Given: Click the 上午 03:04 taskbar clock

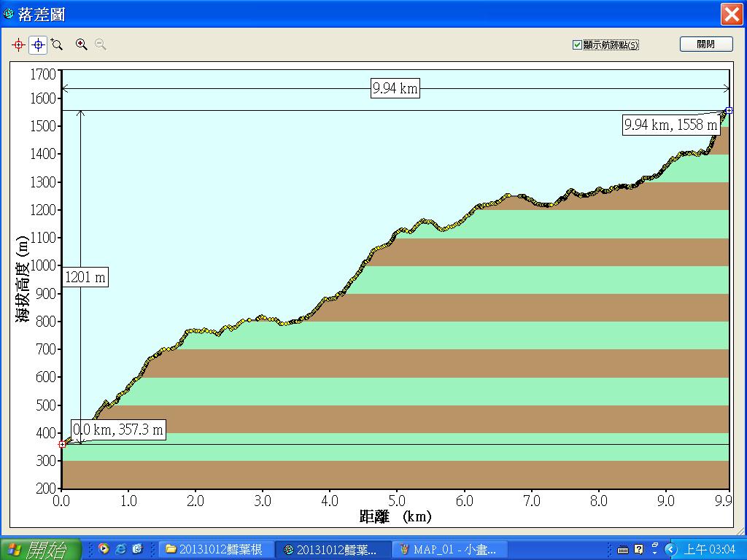Looking at the screenshot, I should tap(710, 550).
